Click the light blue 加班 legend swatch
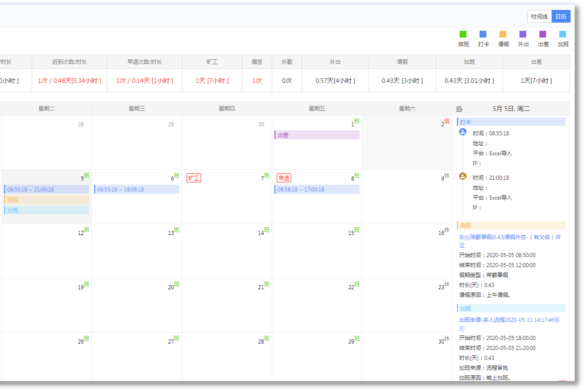 click(x=562, y=34)
